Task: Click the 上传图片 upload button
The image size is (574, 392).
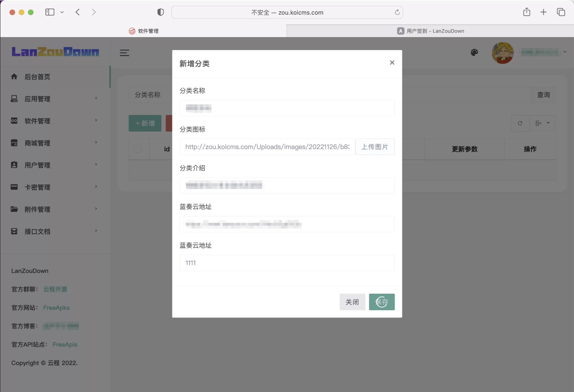Action: pos(375,147)
